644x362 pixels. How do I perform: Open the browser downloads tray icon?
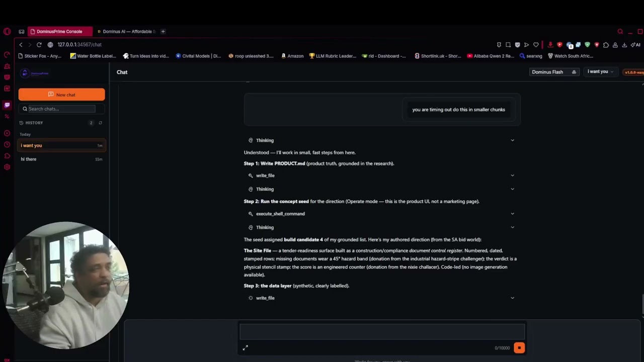[x=624, y=45]
